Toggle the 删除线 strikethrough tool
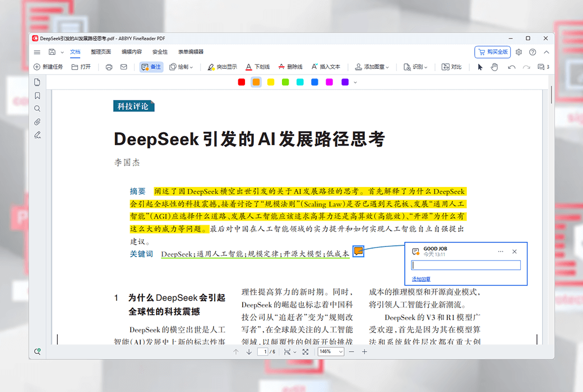 290,67
